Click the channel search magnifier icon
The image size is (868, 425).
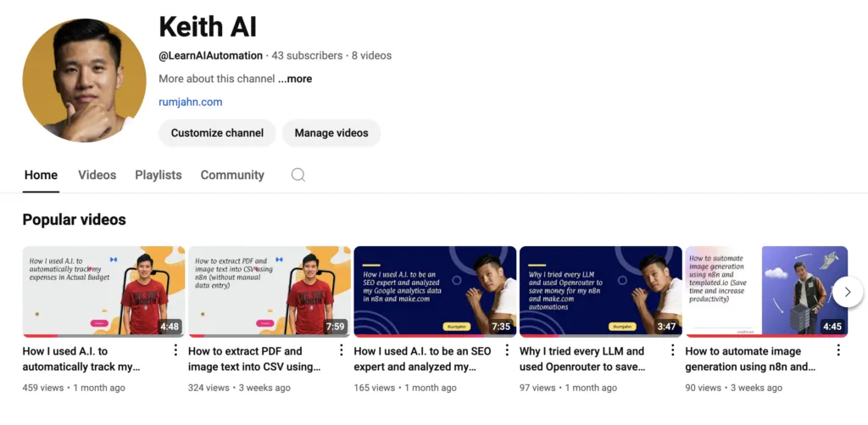tap(298, 175)
